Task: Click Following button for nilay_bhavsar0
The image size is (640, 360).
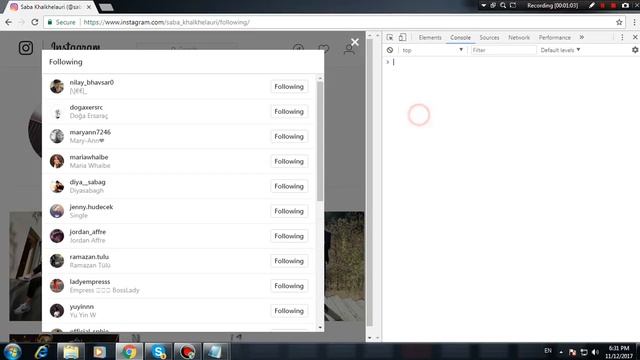Action: 289,87
